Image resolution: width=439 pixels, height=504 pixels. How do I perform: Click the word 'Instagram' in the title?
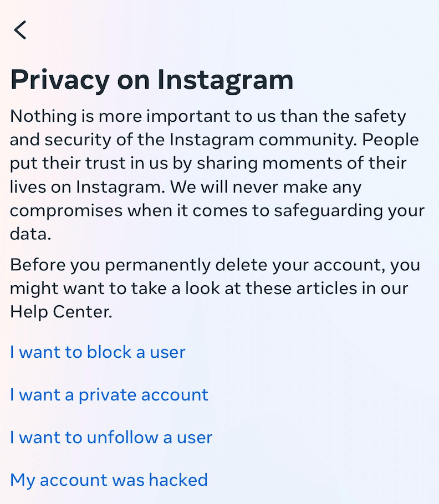tap(225, 80)
